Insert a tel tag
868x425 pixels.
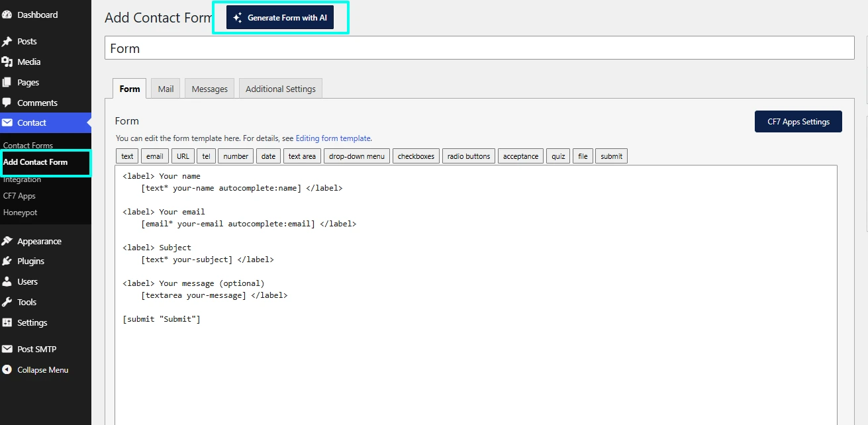(206, 156)
